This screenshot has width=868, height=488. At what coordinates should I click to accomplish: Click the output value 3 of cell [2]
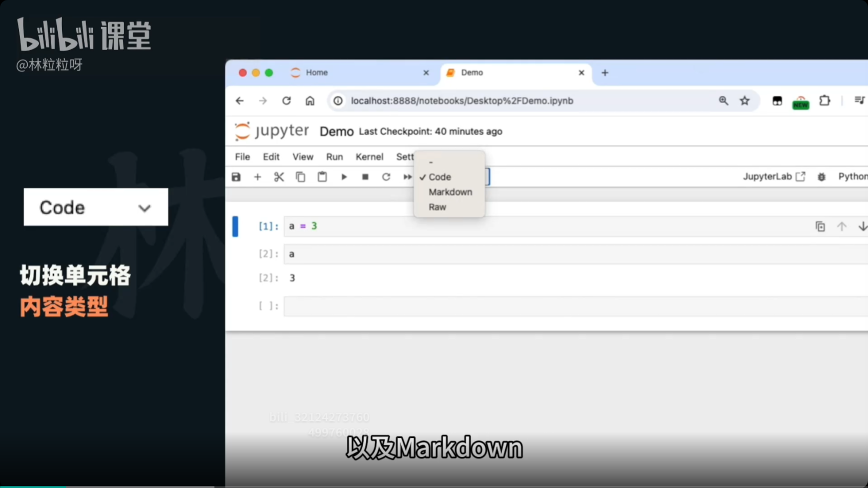[292, 278]
